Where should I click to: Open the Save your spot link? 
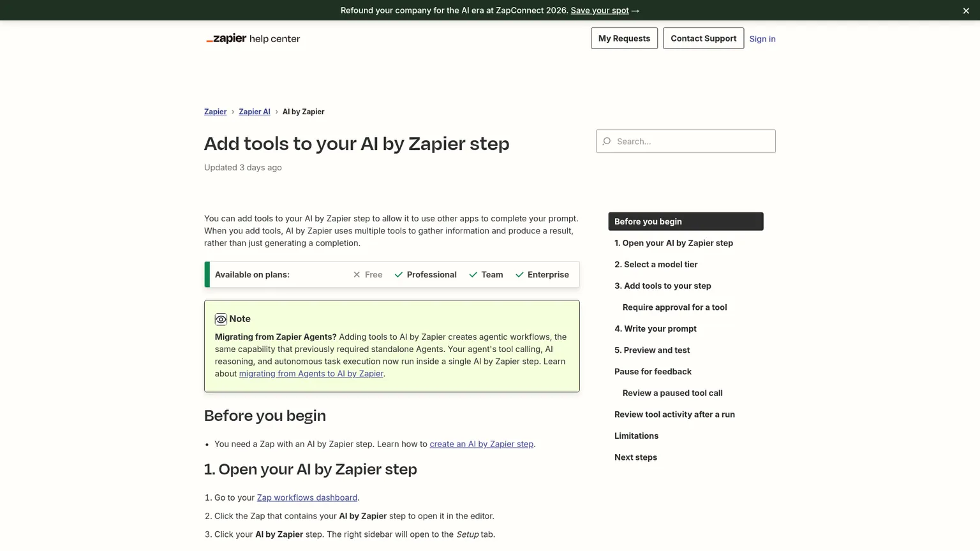pyautogui.click(x=600, y=10)
